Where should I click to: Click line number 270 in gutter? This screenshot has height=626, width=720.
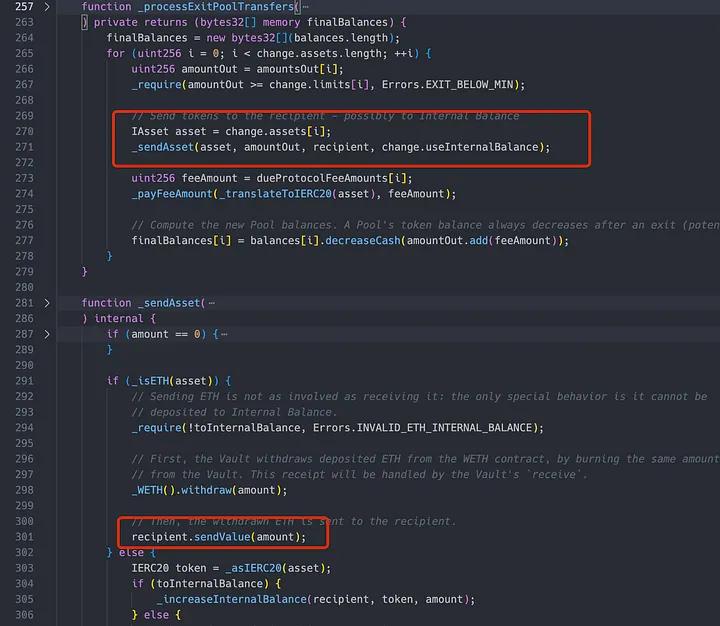pyautogui.click(x=20, y=131)
